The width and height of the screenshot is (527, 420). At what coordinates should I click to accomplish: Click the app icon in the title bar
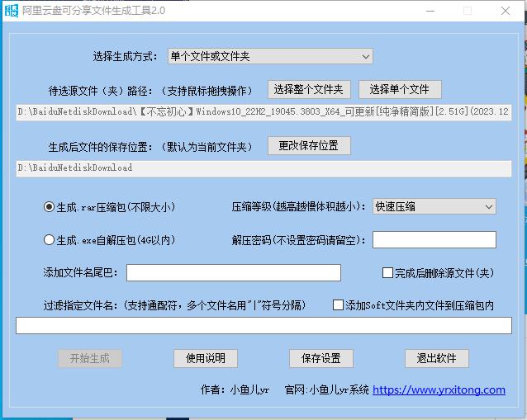coord(12,11)
